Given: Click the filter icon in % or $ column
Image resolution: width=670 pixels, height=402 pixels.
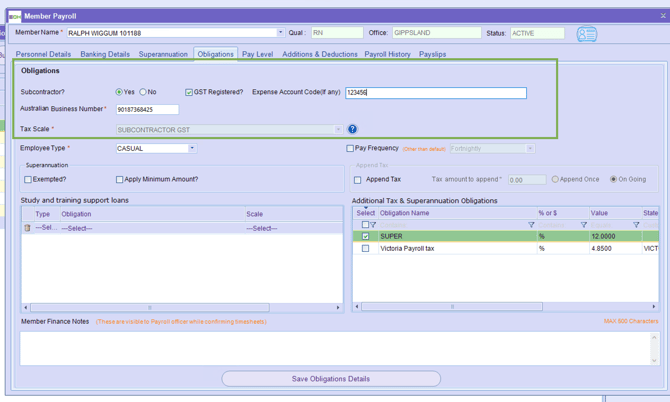Looking at the screenshot, I should tap(584, 225).
